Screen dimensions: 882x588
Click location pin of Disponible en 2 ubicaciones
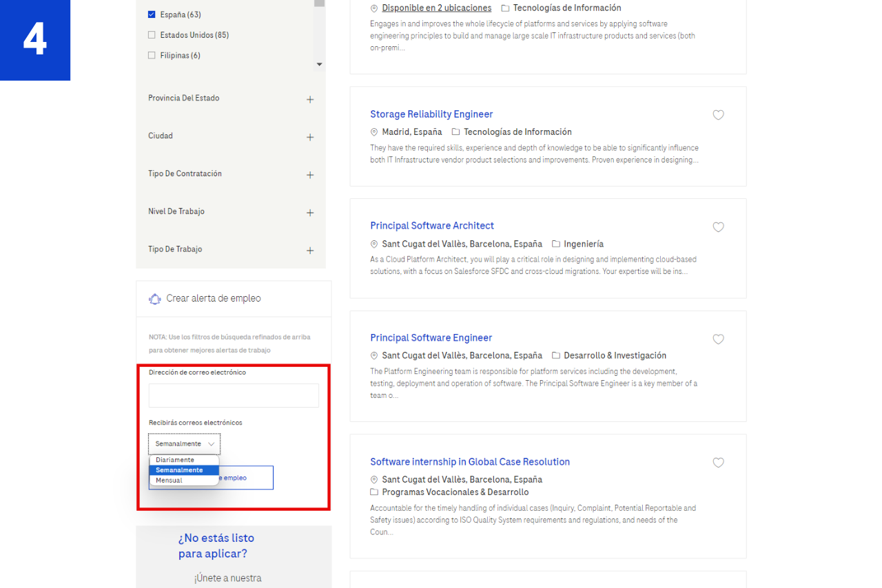374,8
